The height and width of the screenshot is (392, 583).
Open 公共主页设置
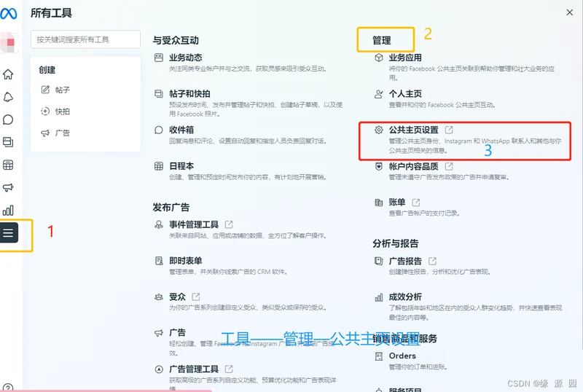click(413, 130)
